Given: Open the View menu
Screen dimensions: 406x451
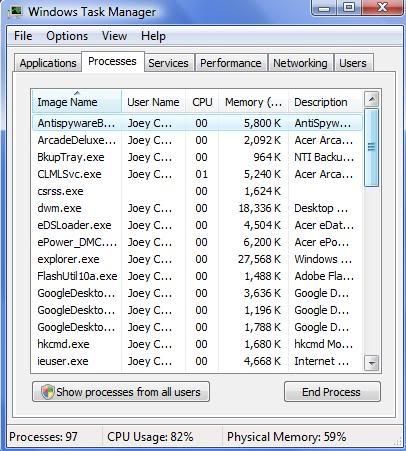Looking at the screenshot, I should pyautogui.click(x=114, y=36).
